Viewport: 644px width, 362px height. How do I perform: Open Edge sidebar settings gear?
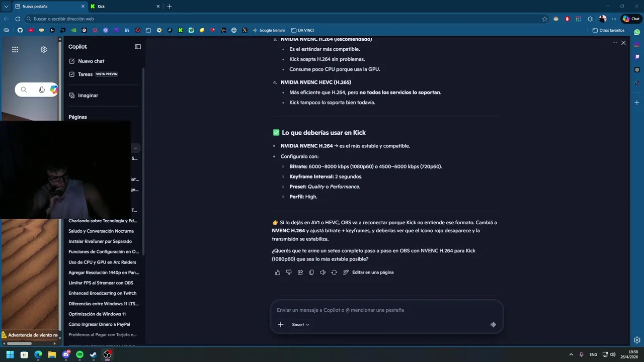tap(637, 340)
